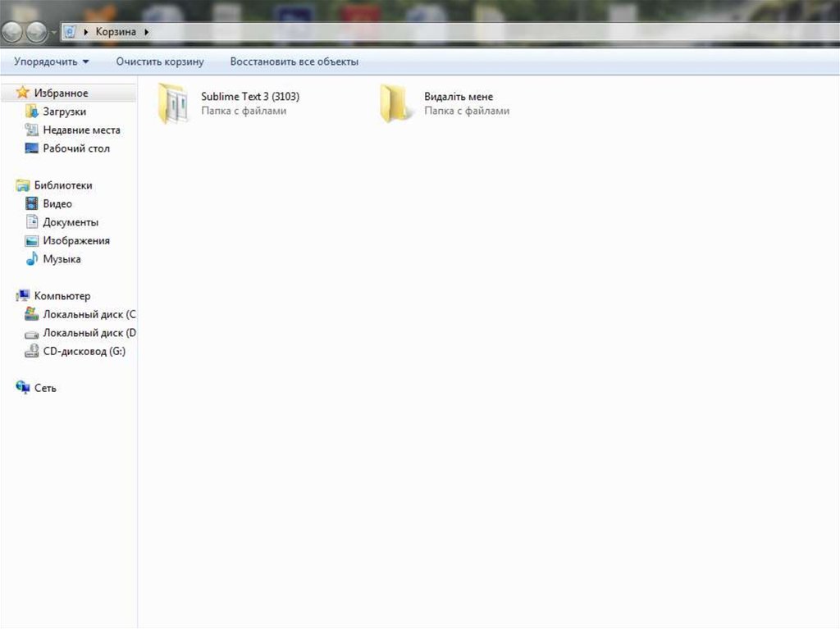This screenshot has width=840, height=629.
Task: Select the Видаліть мене folder icon
Action: pyautogui.click(x=396, y=104)
